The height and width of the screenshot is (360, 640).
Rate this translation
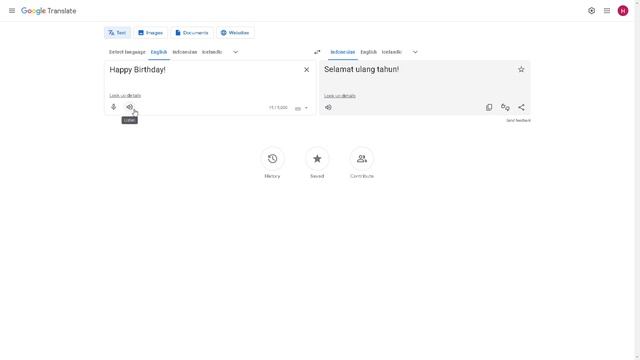click(x=505, y=107)
